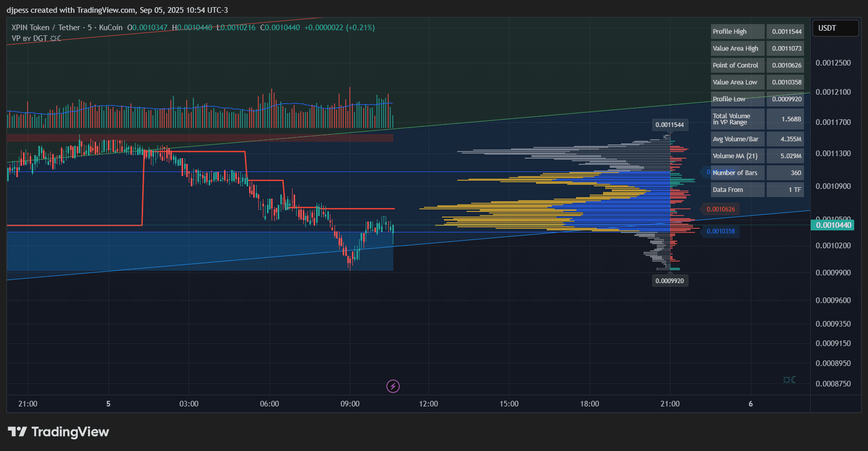Screen dimensions: 868x451
Task: Open the USDT currency button
Action: coord(836,28)
